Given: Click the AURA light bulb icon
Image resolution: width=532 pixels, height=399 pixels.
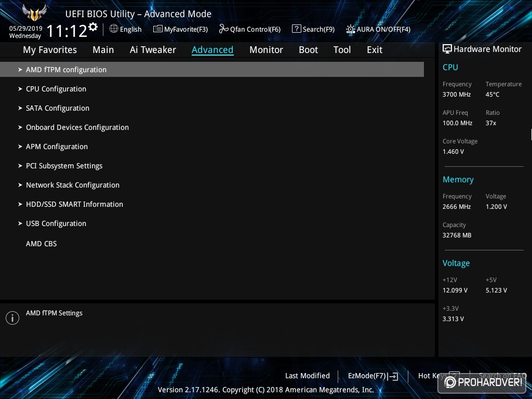Looking at the screenshot, I should 351,29.
